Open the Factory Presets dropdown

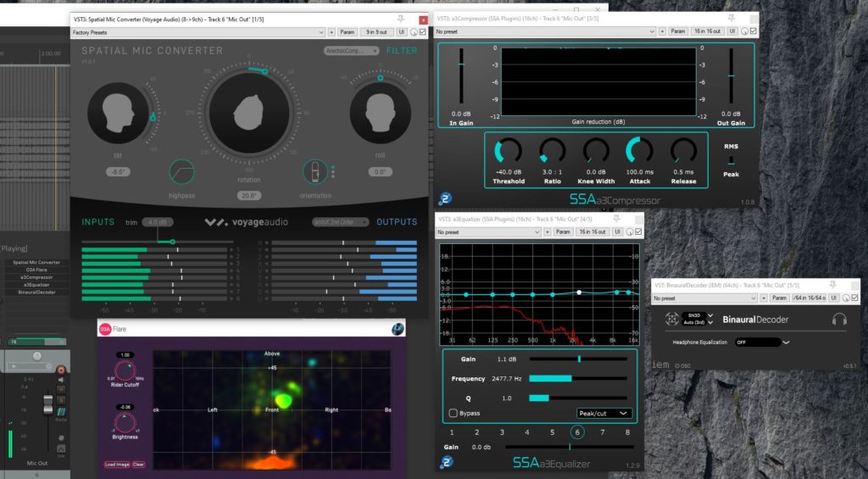click(x=198, y=32)
